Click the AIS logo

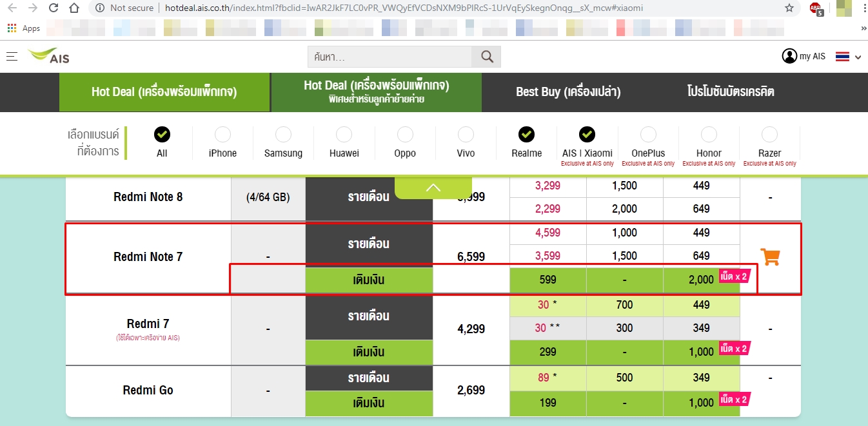(x=49, y=56)
